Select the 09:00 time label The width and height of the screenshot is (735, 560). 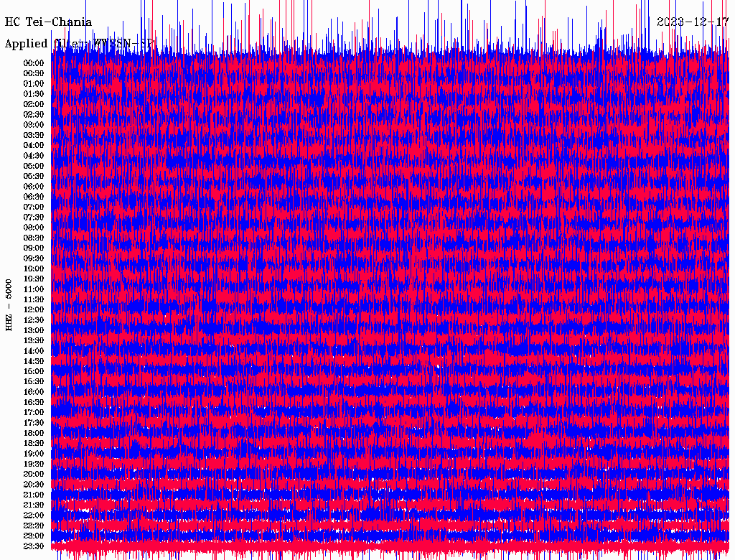[x=34, y=248]
